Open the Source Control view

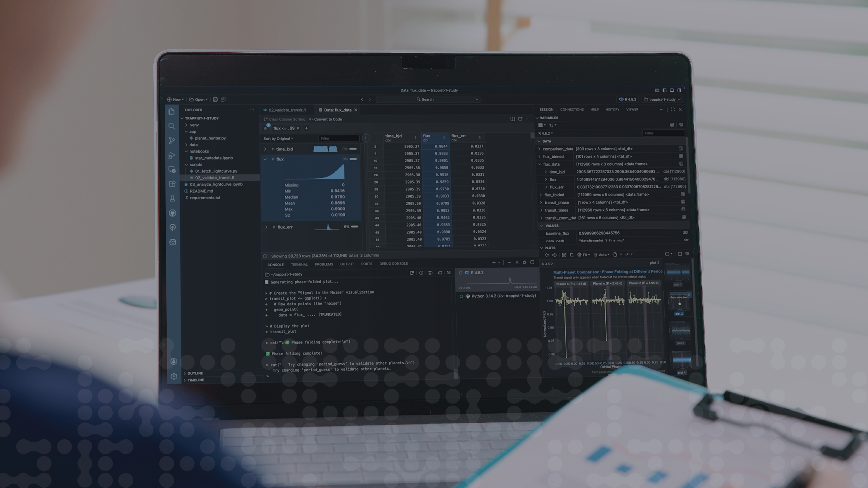click(172, 140)
